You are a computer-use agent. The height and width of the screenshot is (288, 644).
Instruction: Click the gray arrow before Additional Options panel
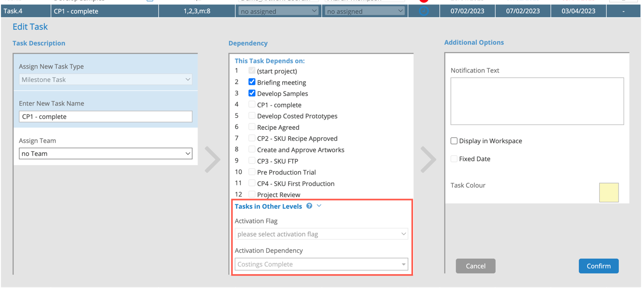coord(428,158)
